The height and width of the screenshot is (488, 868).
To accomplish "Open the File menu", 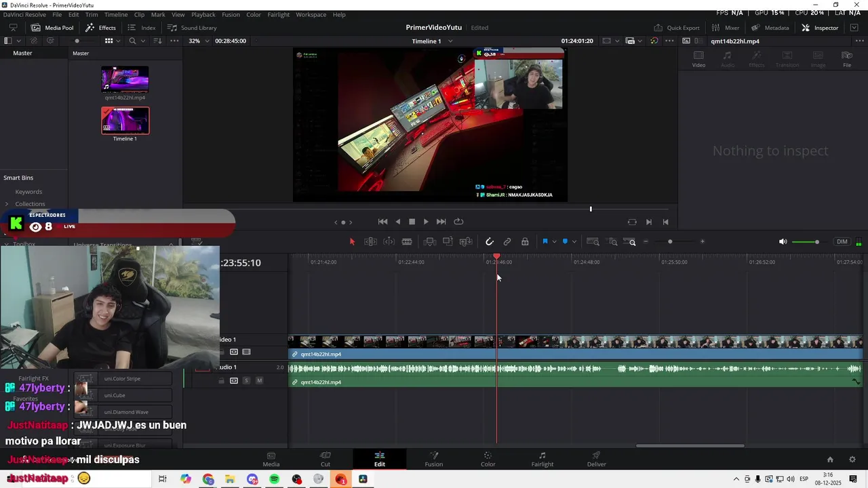I will tap(57, 14).
